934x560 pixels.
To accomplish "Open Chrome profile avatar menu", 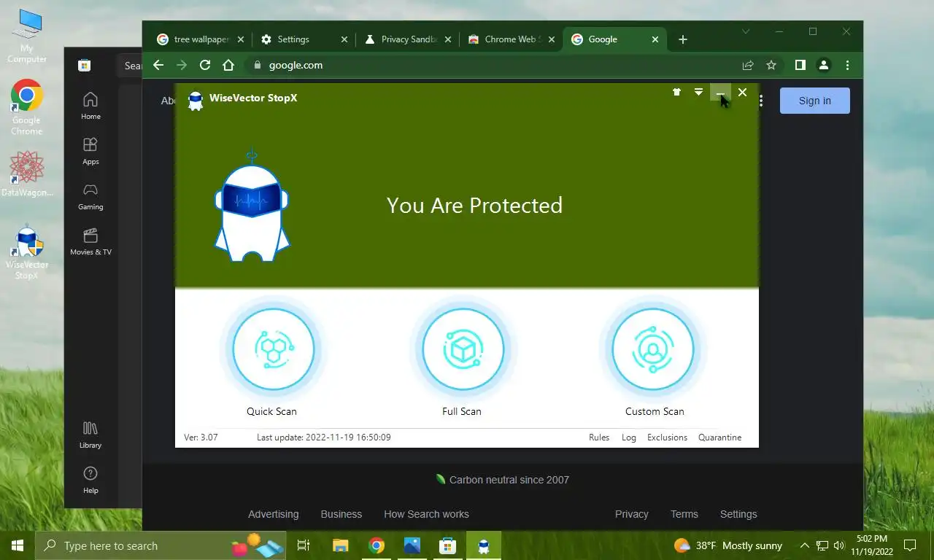I will (x=824, y=65).
